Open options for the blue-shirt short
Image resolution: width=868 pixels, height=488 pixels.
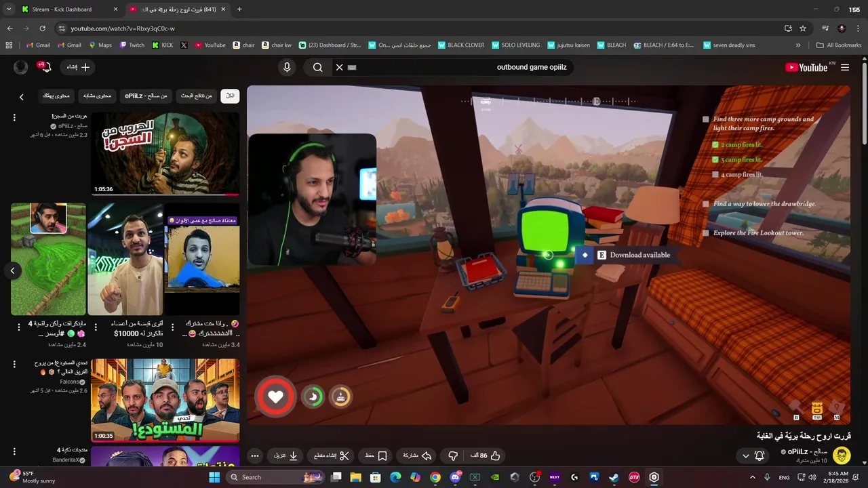[x=172, y=327]
